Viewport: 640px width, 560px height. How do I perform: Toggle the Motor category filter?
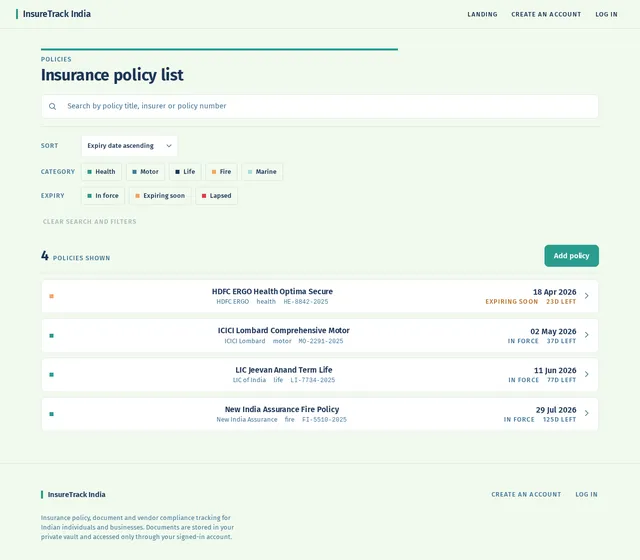(x=145, y=172)
